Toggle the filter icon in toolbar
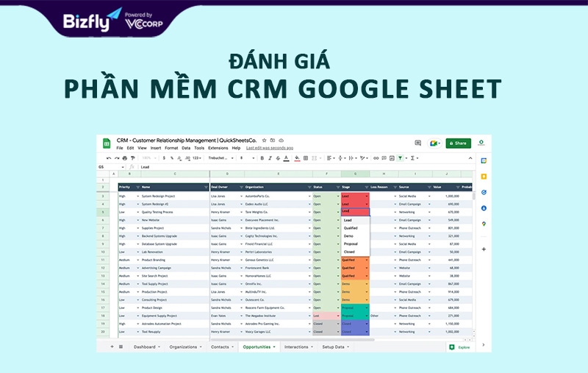This screenshot has width=588, height=373. pyautogui.click(x=400, y=157)
